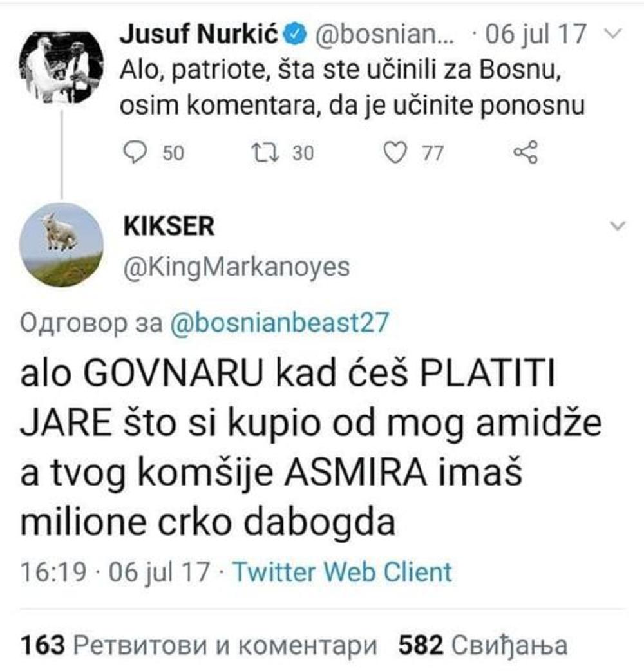This screenshot has width=644, height=671.
Task: View the 163 Ретвитови и коментари list
Action: [x=199, y=645]
